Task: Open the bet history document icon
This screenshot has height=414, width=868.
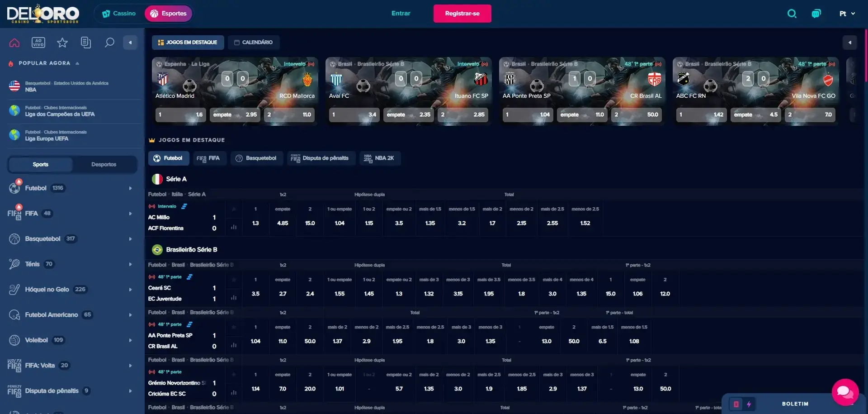Action: coord(85,43)
